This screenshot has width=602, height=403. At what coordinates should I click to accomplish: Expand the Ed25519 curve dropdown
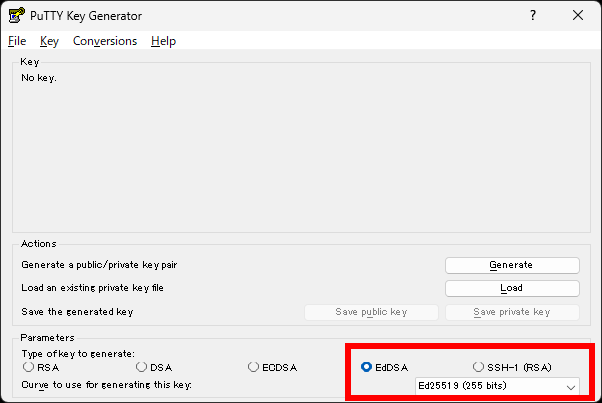[x=496, y=386]
